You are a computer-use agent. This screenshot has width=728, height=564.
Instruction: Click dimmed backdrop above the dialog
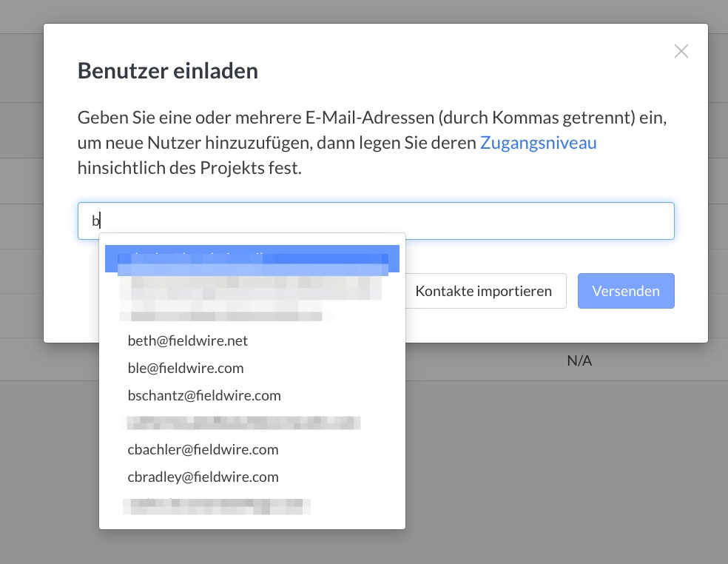coord(364,11)
